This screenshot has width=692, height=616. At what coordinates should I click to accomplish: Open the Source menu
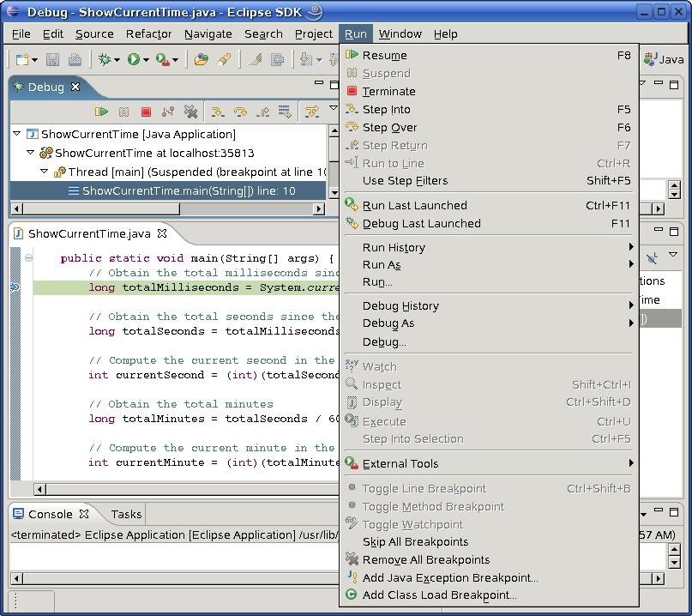click(94, 34)
